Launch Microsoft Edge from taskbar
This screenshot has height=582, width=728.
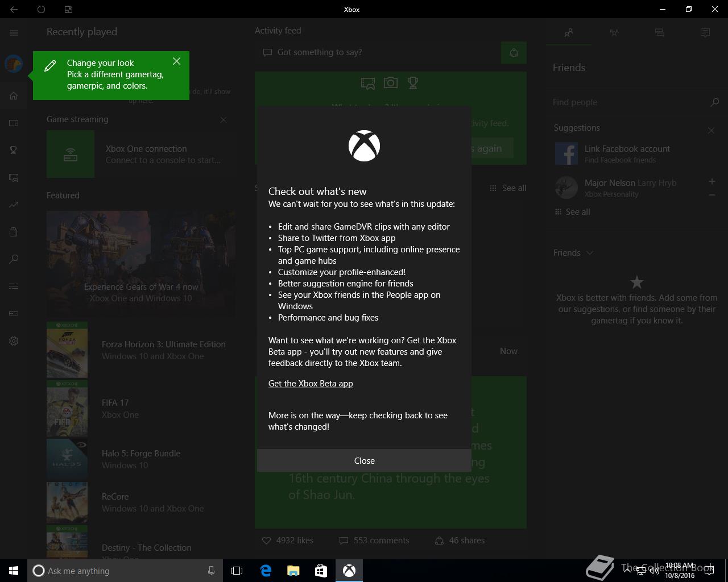[x=266, y=571]
